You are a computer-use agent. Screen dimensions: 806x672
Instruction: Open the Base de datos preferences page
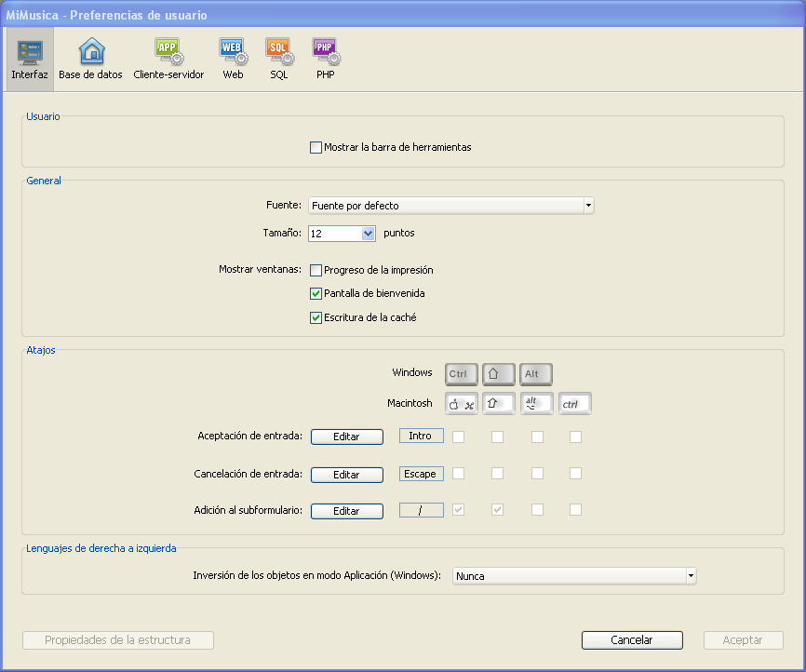coord(90,60)
